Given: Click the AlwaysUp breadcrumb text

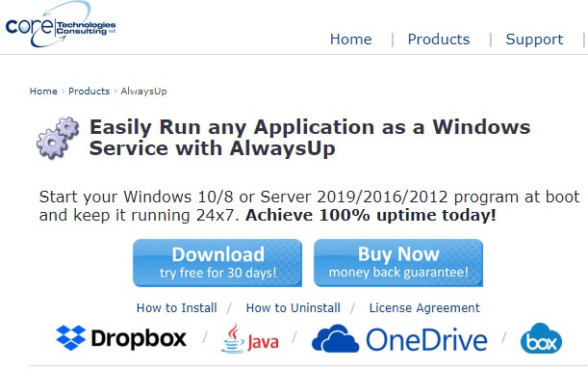Looking at the screenshot, I should click(x=143, y=92).
